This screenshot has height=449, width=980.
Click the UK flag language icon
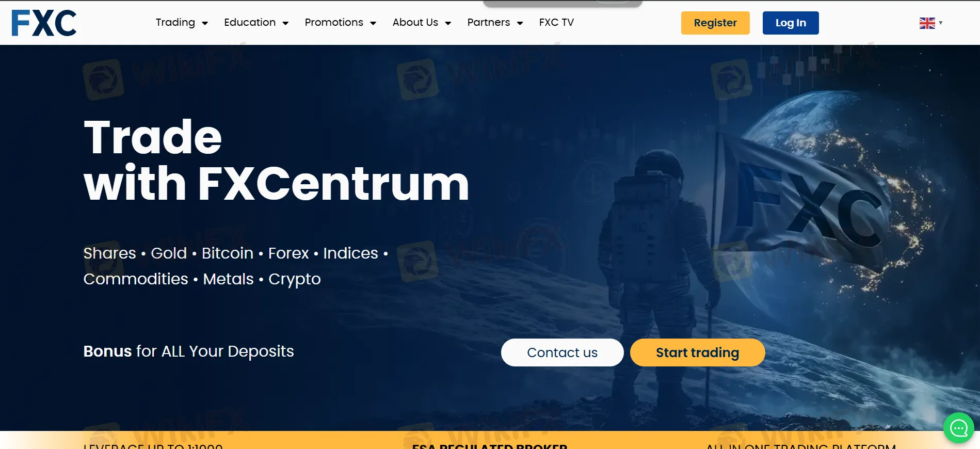927,23
